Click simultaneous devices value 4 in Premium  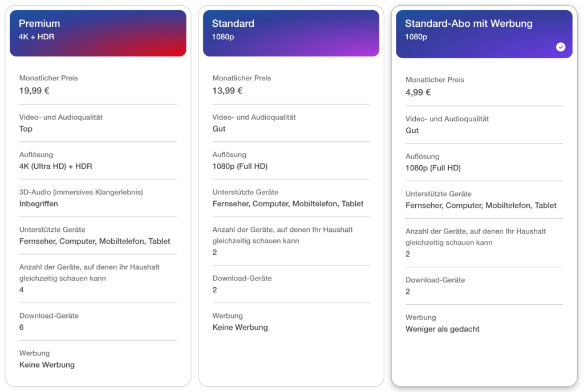(21, 289)
